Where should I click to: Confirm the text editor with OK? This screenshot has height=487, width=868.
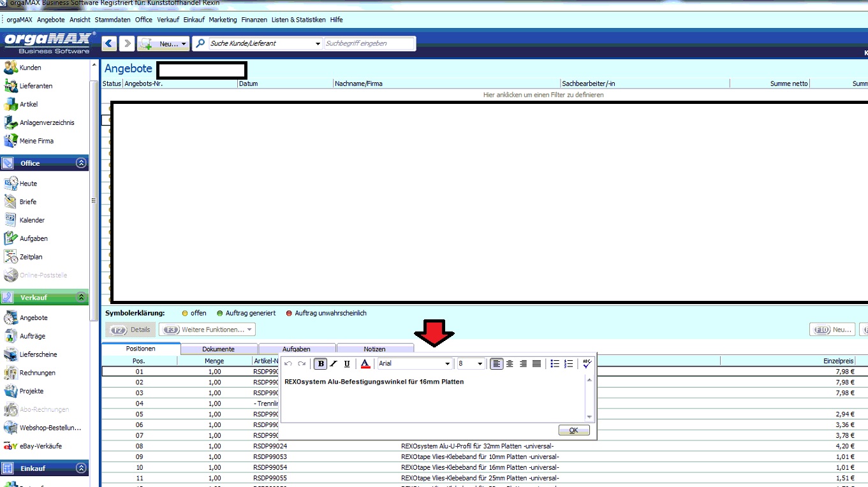point(573,430)
